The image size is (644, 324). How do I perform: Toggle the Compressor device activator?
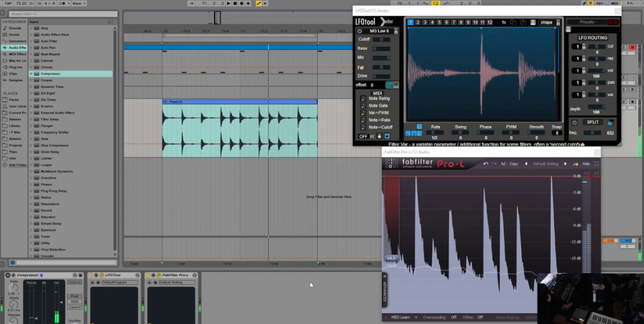pyautogui.click(x=8, y=275)
